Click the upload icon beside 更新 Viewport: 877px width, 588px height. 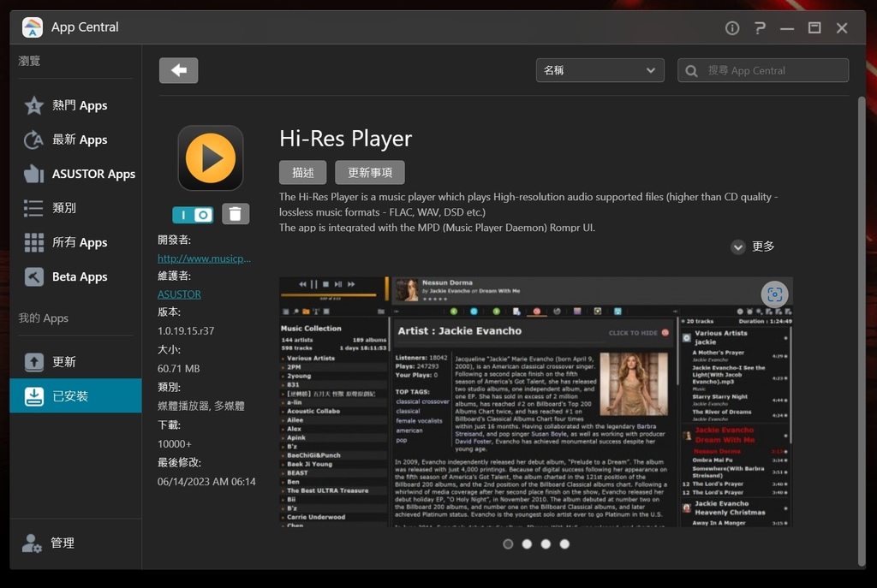[33, 362]
